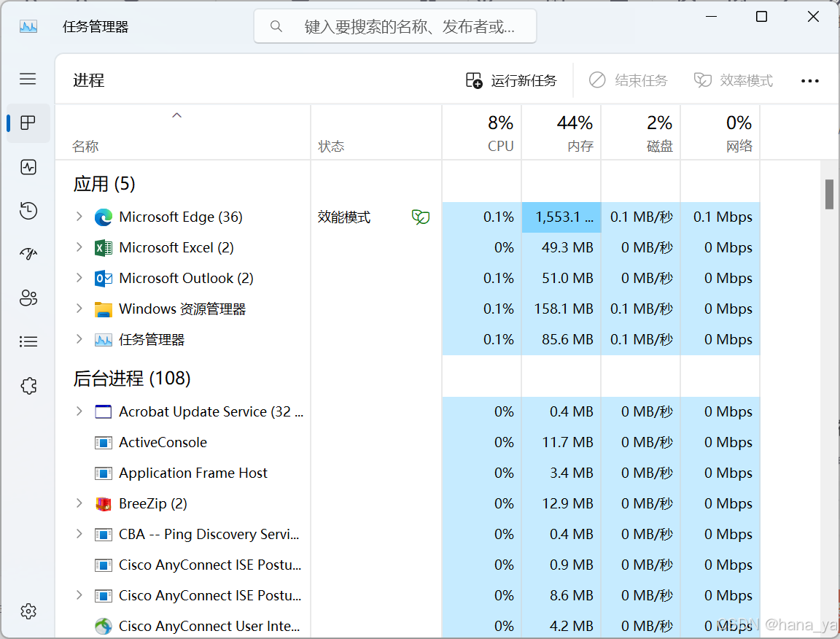Open the Services puzzle icon in sidebar

[28, 385]
